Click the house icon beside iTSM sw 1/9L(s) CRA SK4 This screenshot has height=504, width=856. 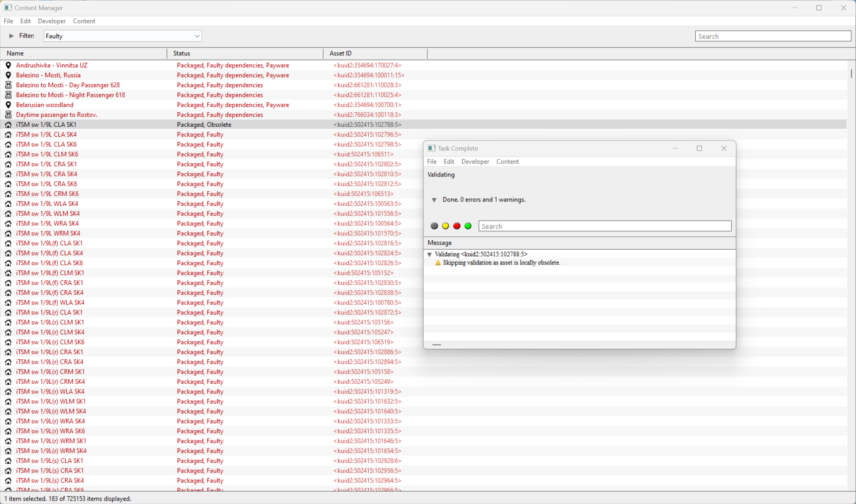(8, 480)
